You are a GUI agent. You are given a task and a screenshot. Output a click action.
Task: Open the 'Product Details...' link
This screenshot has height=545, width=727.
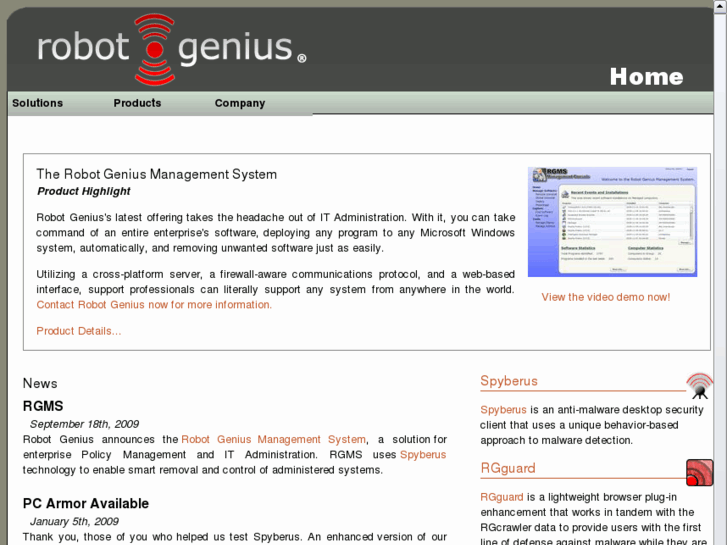point(79,331)
